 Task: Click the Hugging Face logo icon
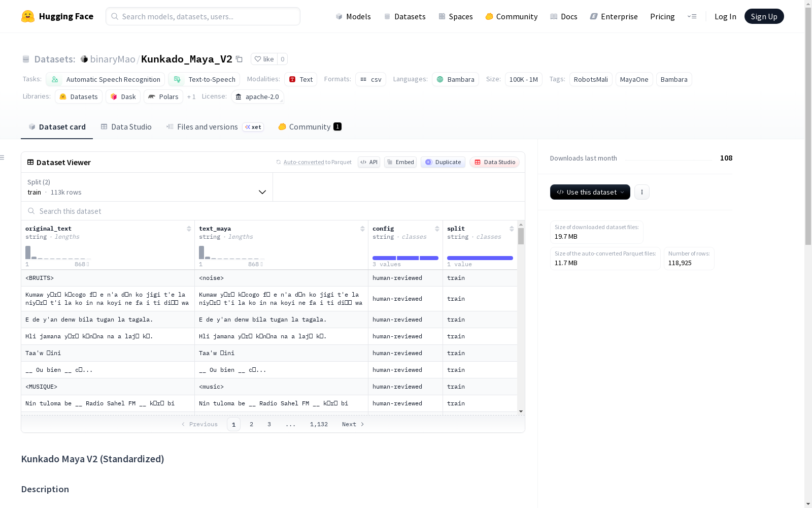pos(28,16)
